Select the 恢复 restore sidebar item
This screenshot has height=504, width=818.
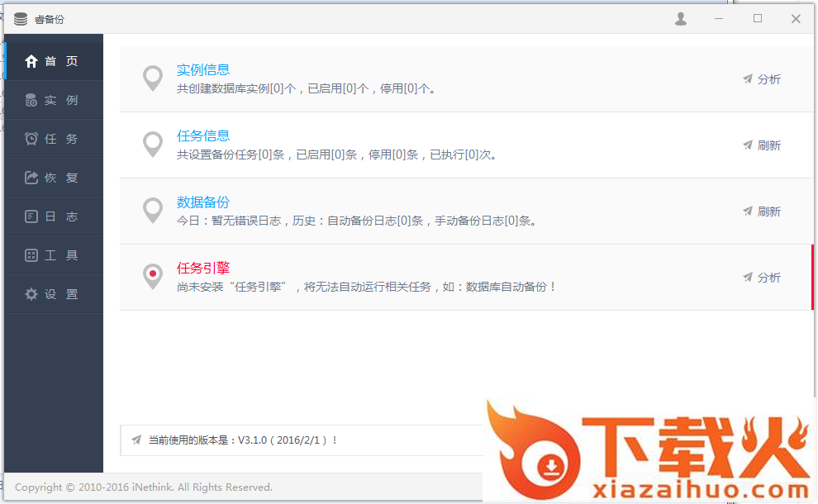53,178
